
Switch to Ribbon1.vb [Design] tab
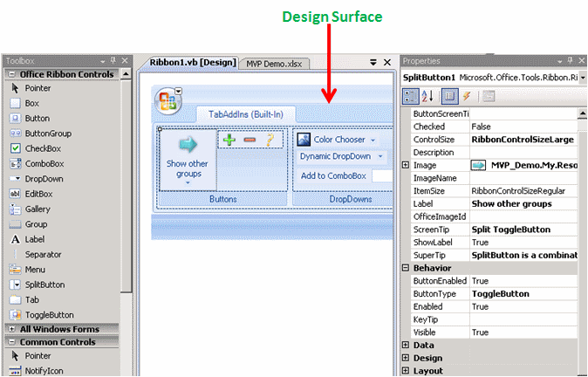pyautogui.click(x=193, y=62)
